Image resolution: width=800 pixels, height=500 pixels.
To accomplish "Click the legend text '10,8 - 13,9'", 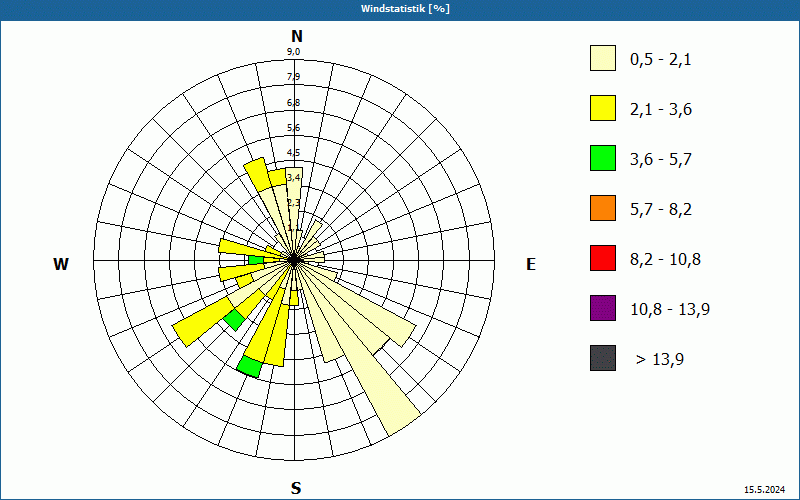I will [670, 310].
